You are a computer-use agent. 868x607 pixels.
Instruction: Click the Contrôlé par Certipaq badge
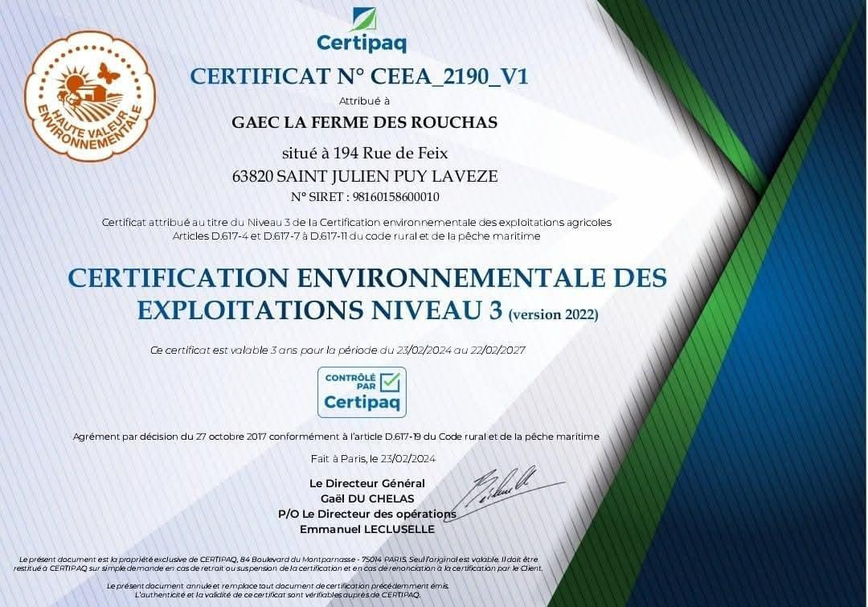pos(362,392)
